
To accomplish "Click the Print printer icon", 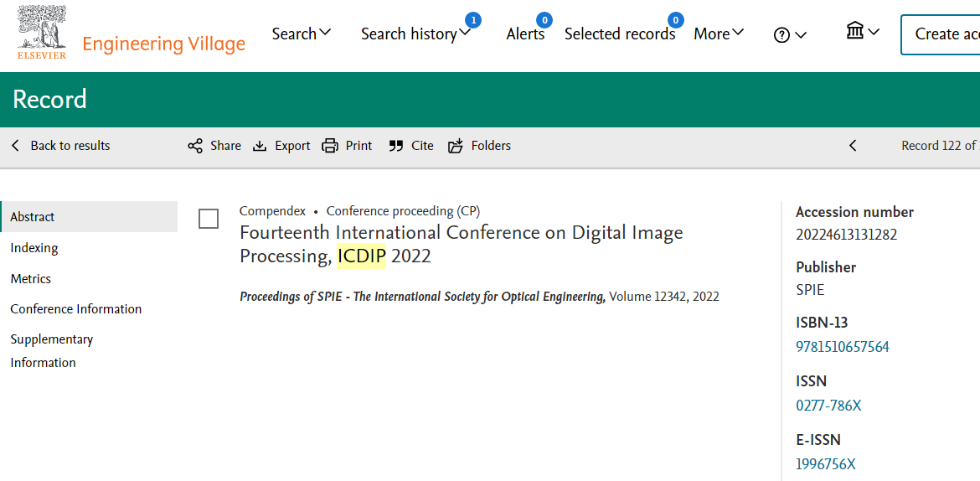I will click(330, 146).
